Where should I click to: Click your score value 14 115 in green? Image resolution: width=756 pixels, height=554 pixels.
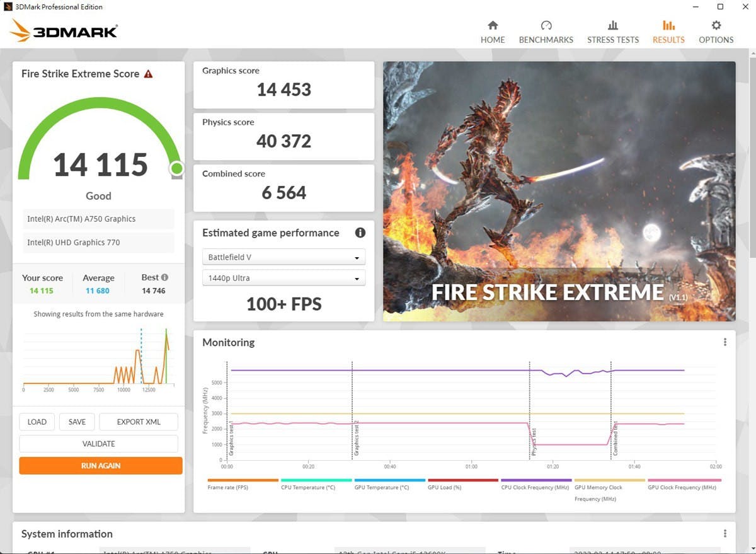pyautogui.click(x=42, y=291)
